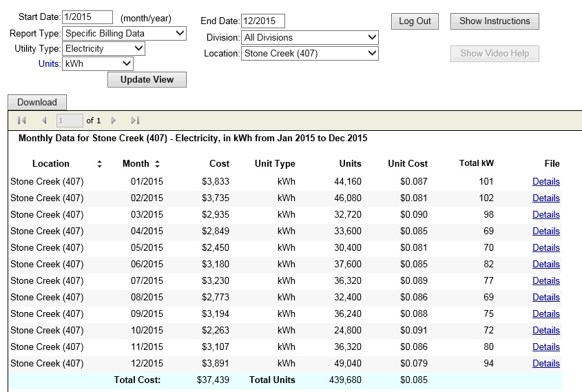The image size is (582, 392).
Task: Click the Start Date input field
Action: 87,18
